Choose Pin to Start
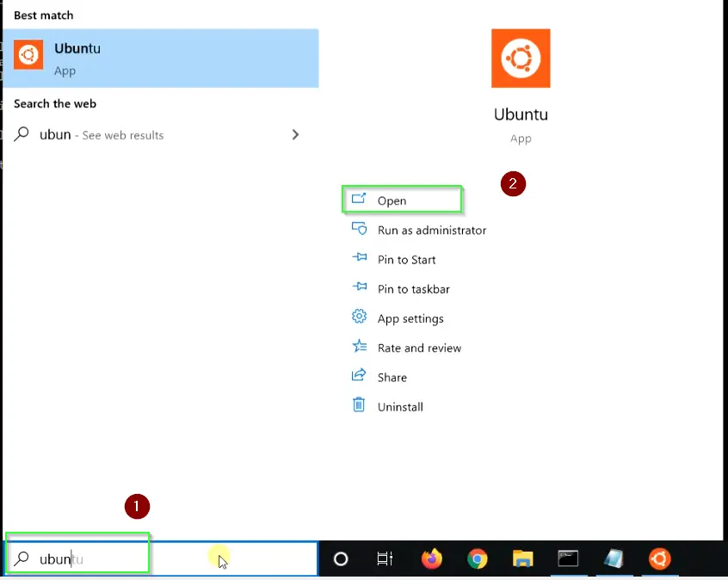 [406, 260]
